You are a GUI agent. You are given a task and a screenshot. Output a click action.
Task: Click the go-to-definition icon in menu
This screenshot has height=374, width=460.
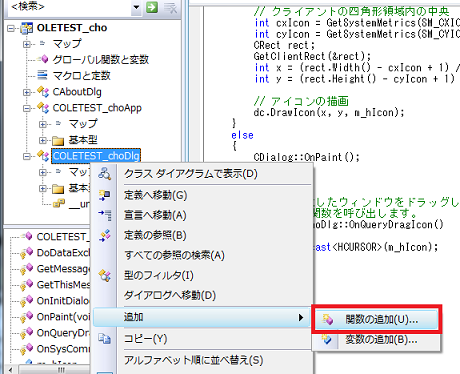pyautogui.click(x=105, y=195)
